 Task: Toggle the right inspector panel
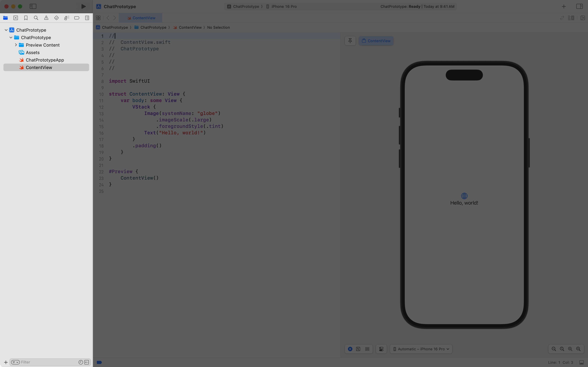(x=579, y=6)
